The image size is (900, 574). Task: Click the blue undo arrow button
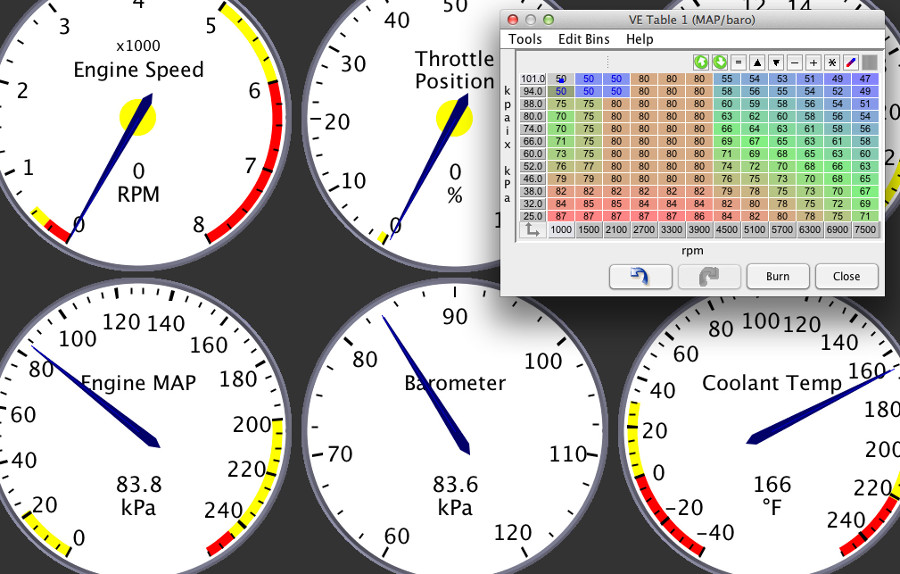tap(640, 276)
